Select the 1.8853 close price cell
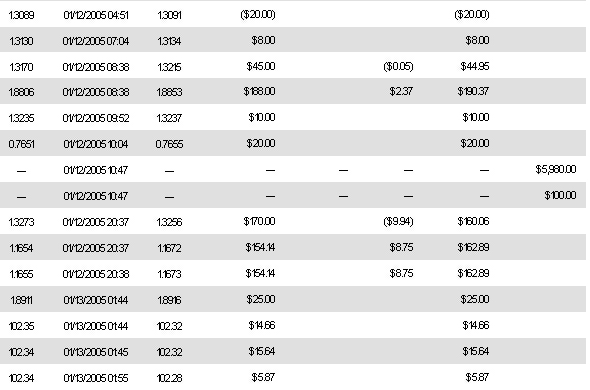Screen dimensions: 590x390 click(169, 92)
